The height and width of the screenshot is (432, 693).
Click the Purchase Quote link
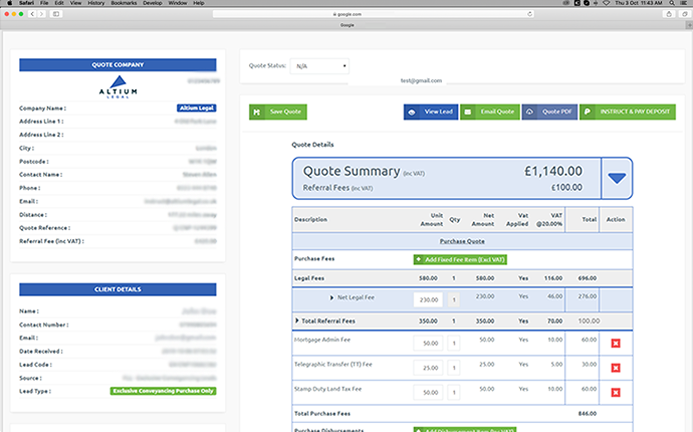(x=462, y=241)
